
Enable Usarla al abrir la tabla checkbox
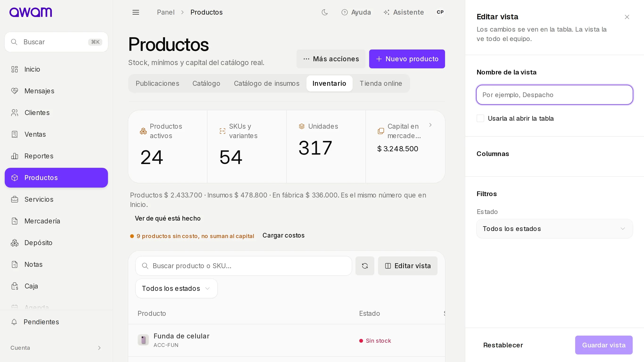click(480, 118)
